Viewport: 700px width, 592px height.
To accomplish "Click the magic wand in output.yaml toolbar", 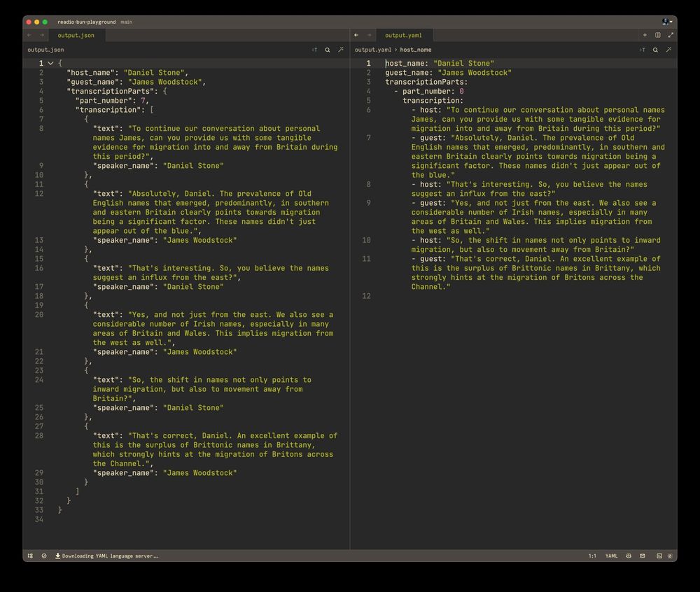I will pyautogui.click(x=668, y=50).
